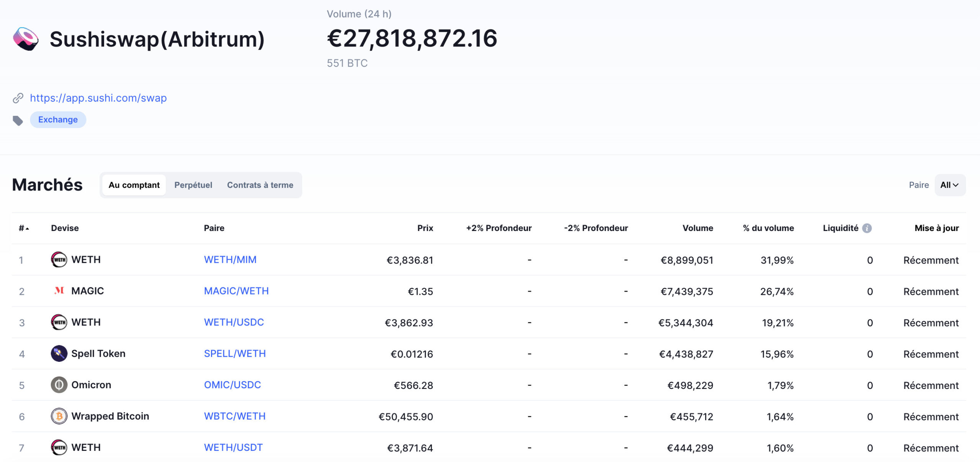Click the volume €7,439,375
This screenshot has height=462, width=980.
point(687,292)
